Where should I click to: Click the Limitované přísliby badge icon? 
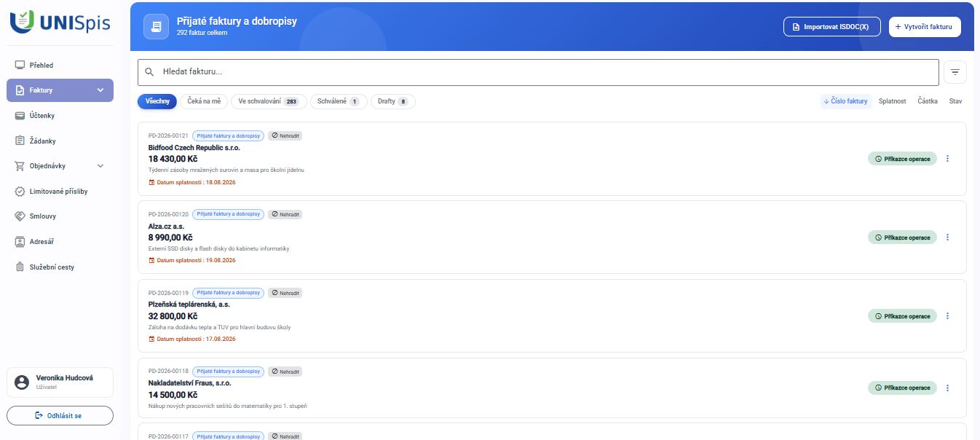[x=20, y=191]
